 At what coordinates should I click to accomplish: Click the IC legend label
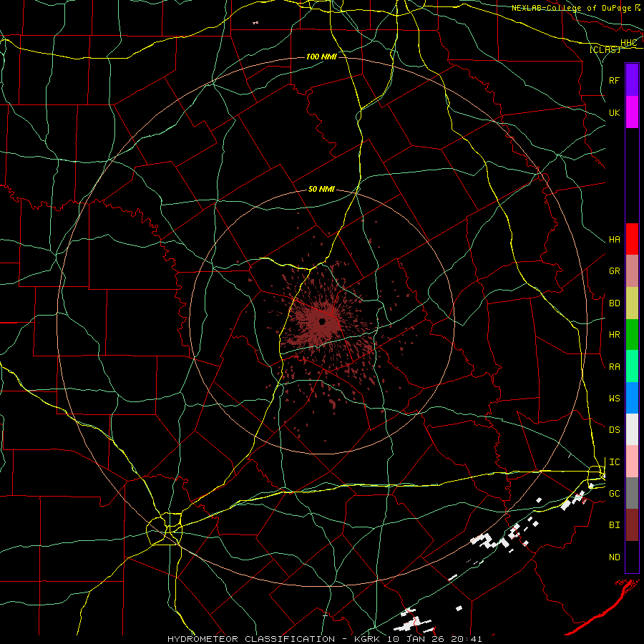pyautogui.click(x=614, y=462)
